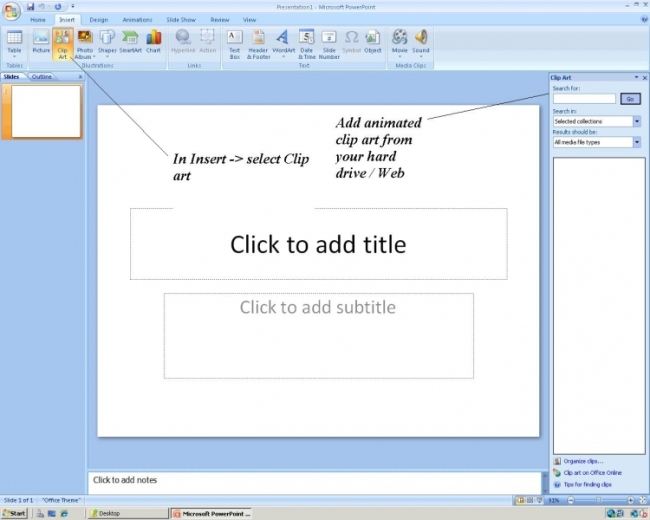Open Tips for finding clips link

587,484
